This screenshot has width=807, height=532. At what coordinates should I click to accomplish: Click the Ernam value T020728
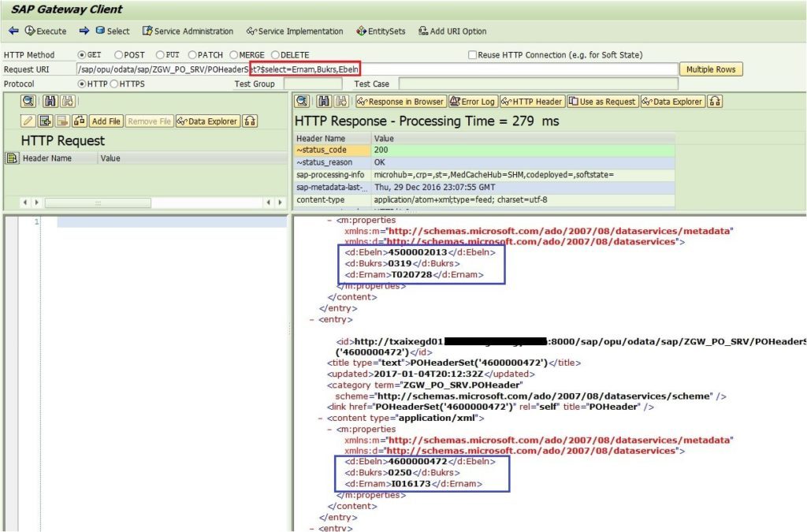pos(411,275)
